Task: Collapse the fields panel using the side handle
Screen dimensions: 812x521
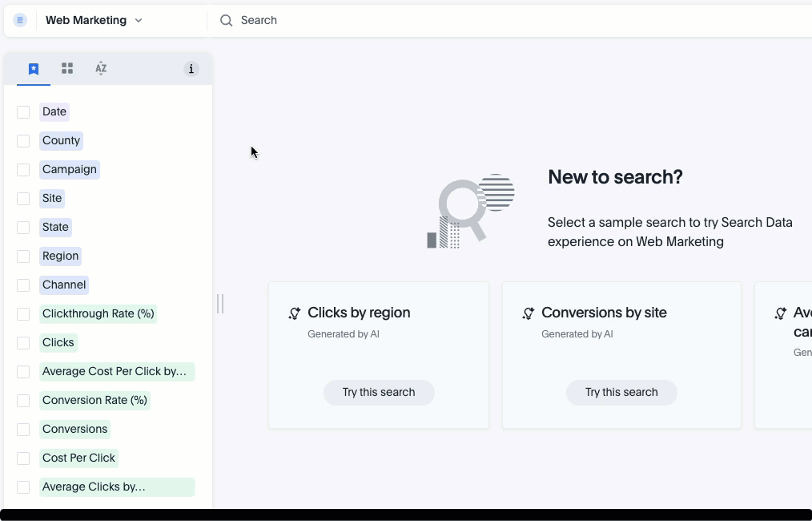Action: pos(220,304)
